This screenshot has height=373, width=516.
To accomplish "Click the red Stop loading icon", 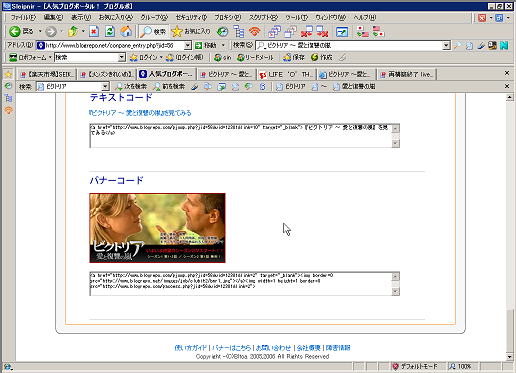I will (94, 32).
